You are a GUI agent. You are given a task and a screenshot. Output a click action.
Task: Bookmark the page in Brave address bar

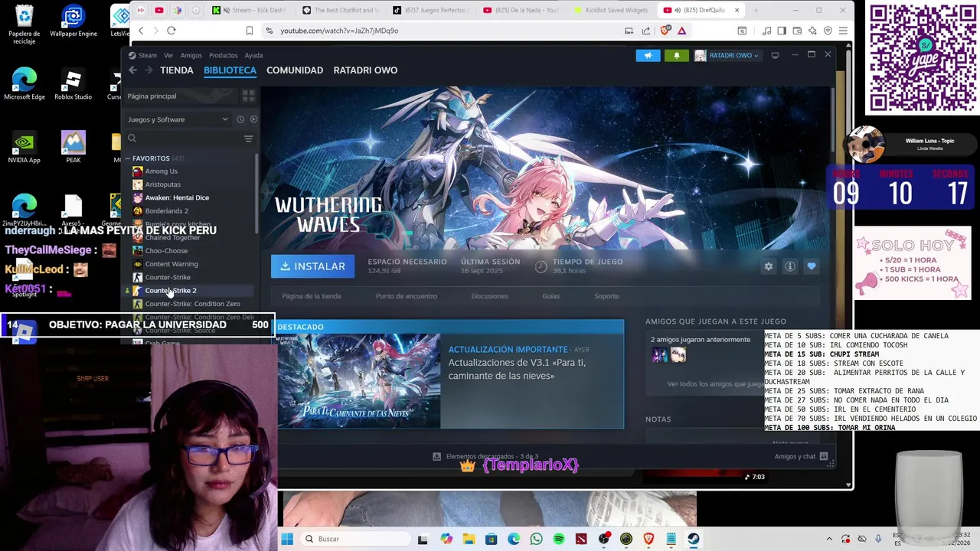[249, 31]
